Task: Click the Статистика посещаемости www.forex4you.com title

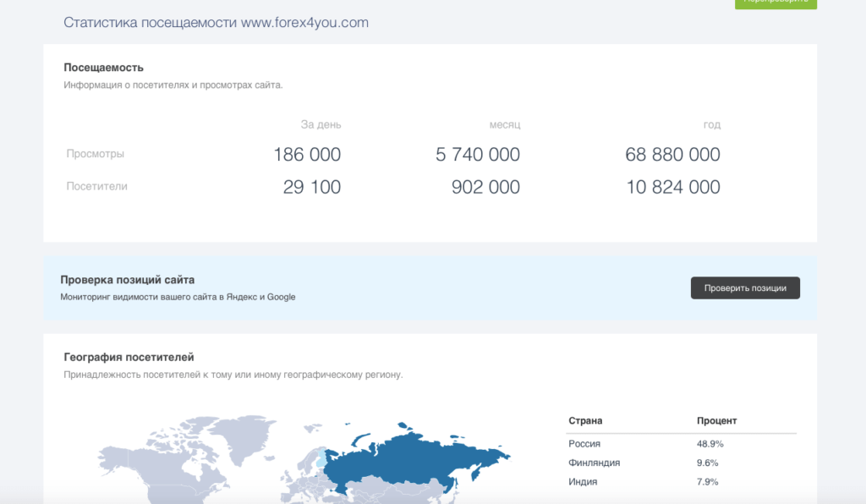Action: coord(216,23)
